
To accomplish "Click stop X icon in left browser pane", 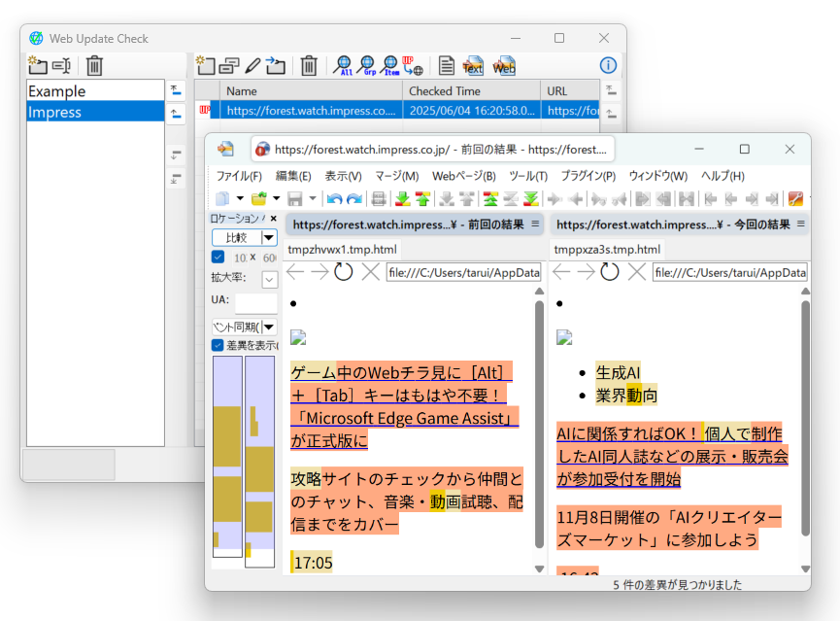I will [370, 272].
